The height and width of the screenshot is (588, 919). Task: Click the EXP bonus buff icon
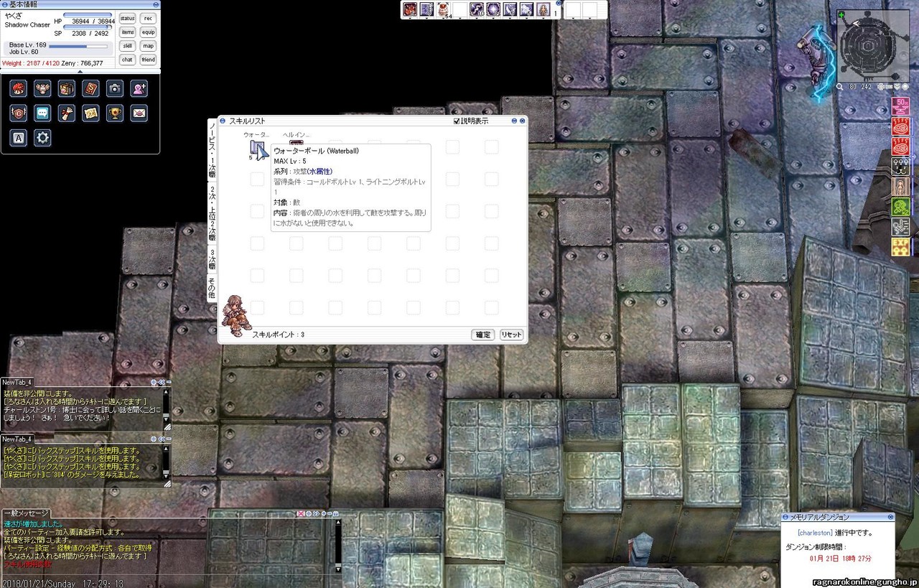pos(900,248)
